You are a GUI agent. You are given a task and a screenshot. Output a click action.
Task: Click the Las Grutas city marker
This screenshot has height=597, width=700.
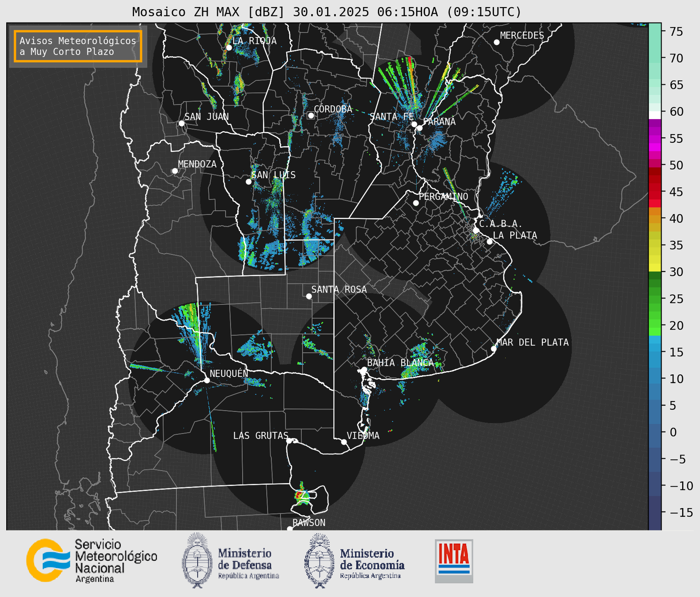[289, 441]
